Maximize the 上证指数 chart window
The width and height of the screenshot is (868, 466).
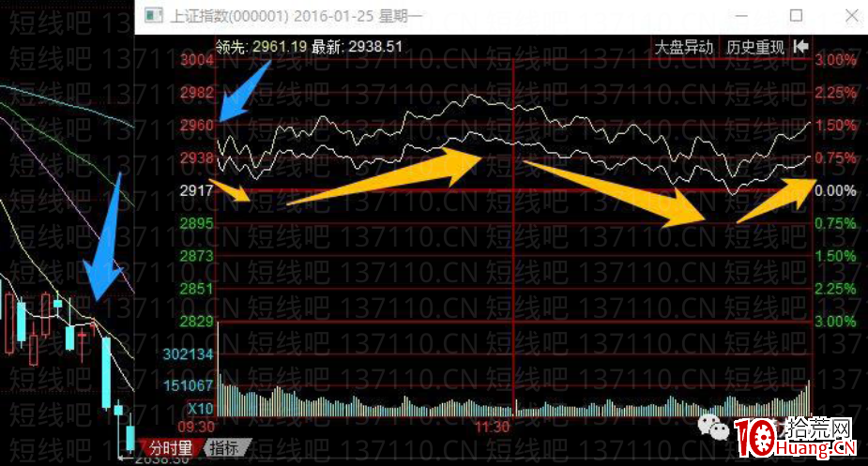796,15
